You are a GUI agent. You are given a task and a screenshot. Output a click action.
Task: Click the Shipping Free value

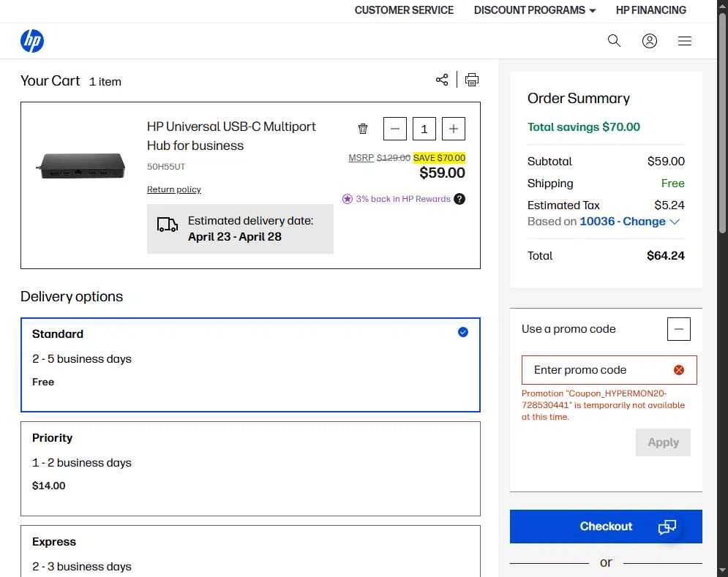672,184
